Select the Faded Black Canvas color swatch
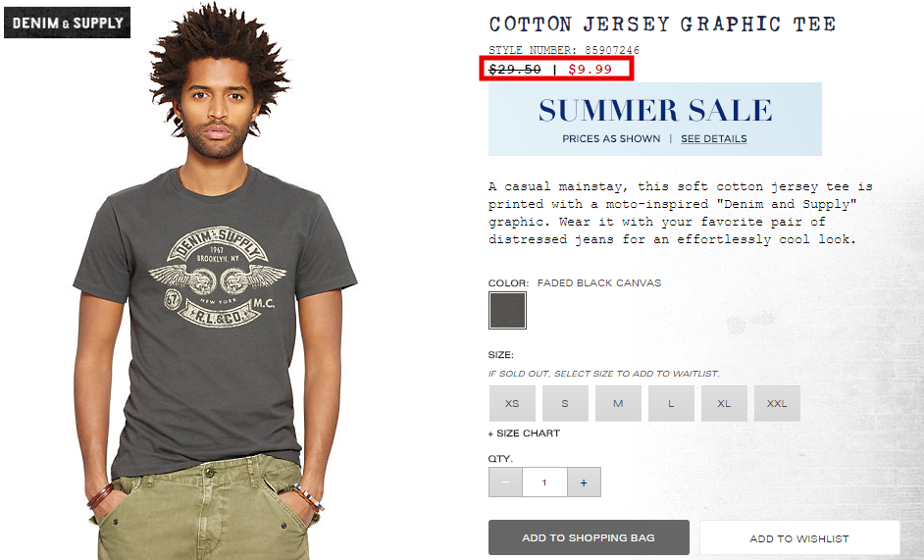Image resolution: width=924 pixels, height=560 pixels. (507, 310)
